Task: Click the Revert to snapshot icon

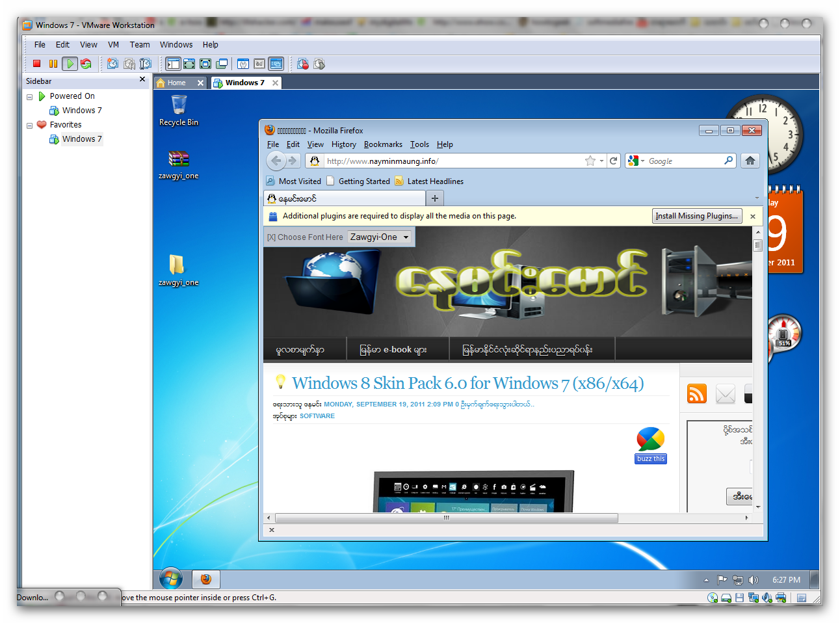Action: [129, 64]
